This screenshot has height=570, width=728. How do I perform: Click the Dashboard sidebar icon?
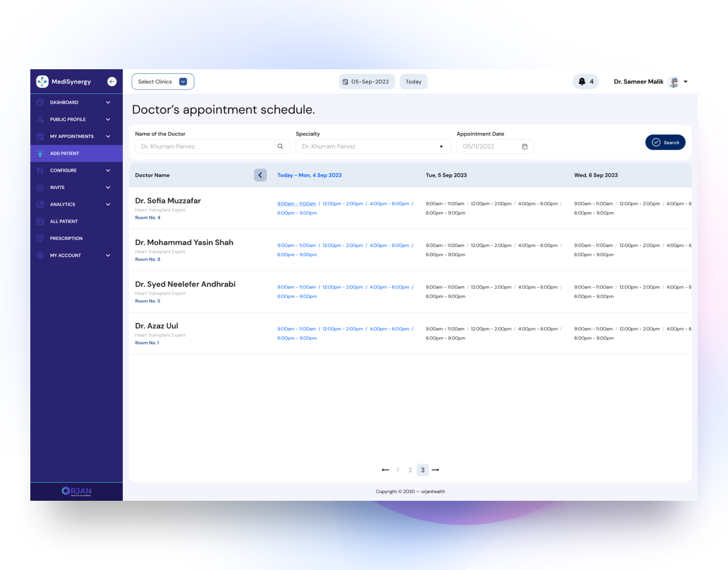[x=40, y=103]
